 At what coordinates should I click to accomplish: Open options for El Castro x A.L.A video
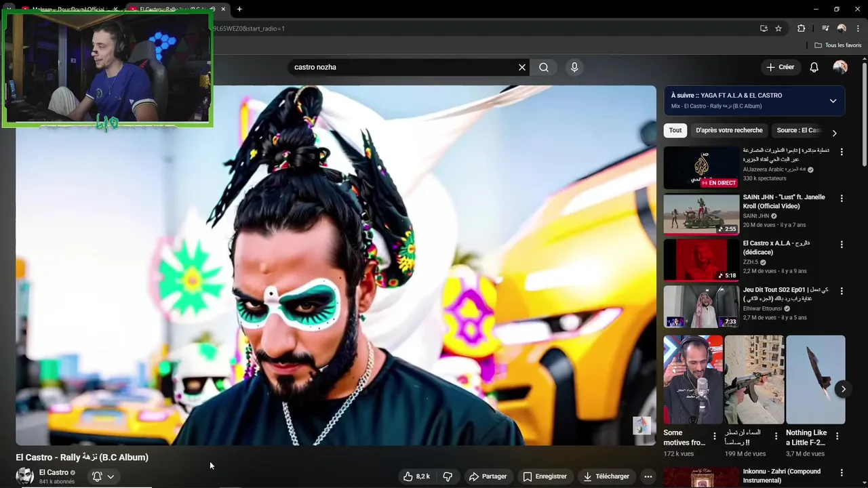click(x=842, y=244)
